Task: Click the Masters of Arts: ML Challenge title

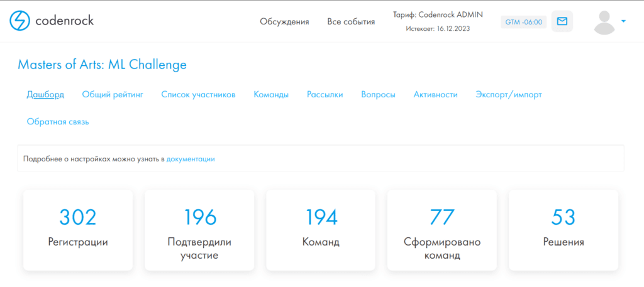Action: (102, 64)
